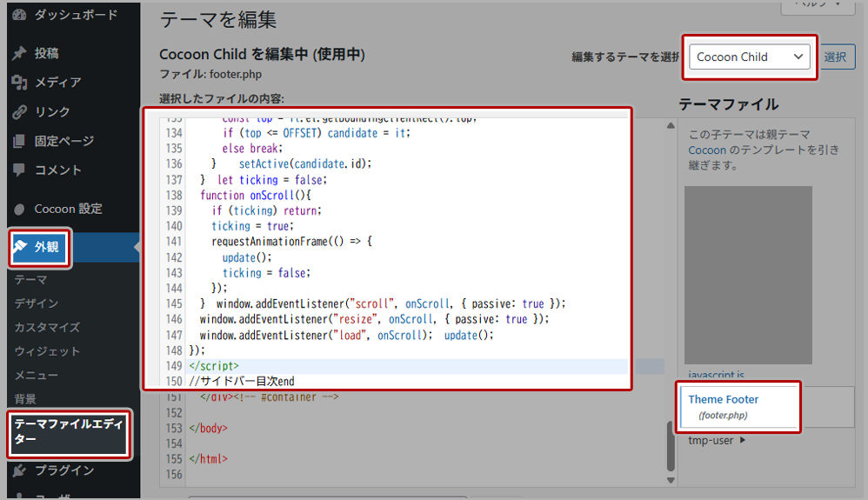Click the 固定ページ pages icon
Screen dimensions: 868x500
[x=19, y=141]
